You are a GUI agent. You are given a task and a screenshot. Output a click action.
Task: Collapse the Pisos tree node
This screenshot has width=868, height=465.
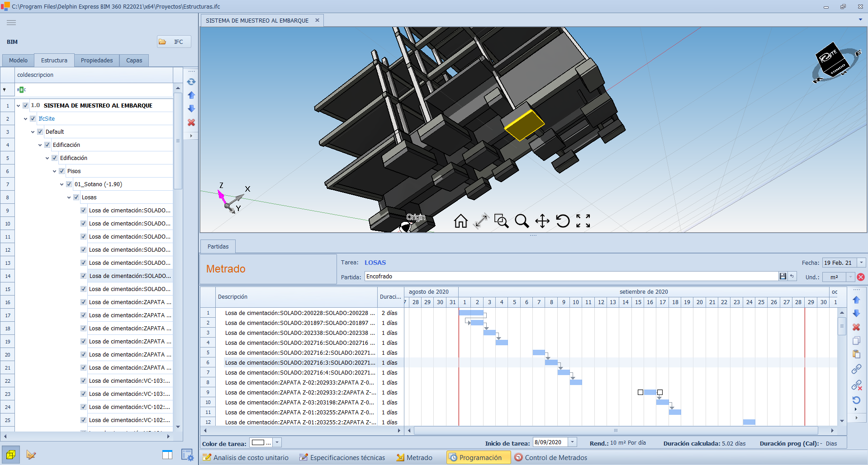pos(55,171)
